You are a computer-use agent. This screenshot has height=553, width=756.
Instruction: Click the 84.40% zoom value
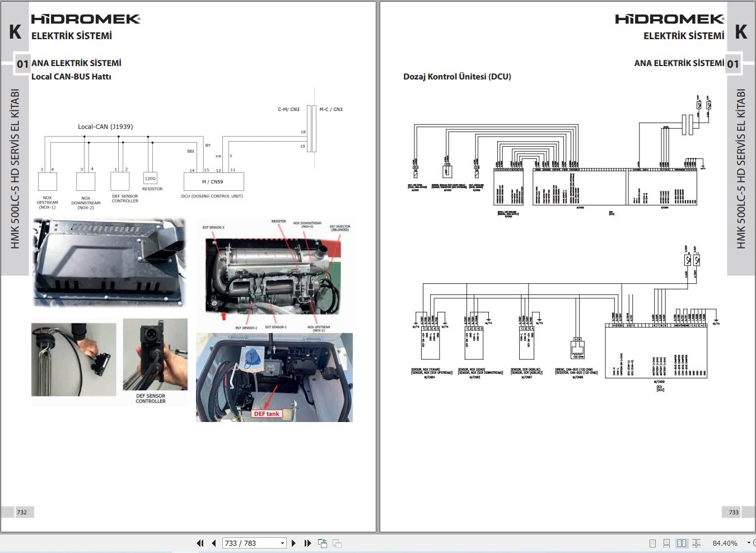tap(725, 543)
